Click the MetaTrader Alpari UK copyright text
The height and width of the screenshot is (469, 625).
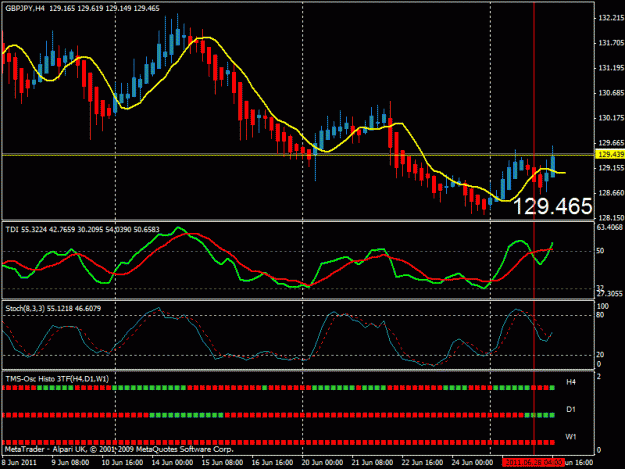(x=119, y=449)
